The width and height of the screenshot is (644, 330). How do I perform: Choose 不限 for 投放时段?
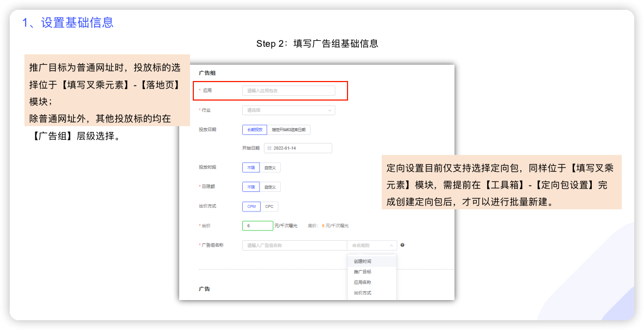pos(251,168)
